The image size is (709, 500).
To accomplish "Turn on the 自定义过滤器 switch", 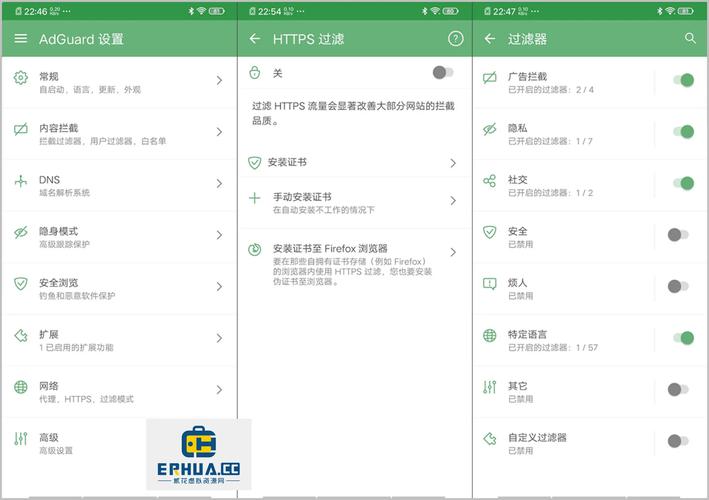I will 678,441.
